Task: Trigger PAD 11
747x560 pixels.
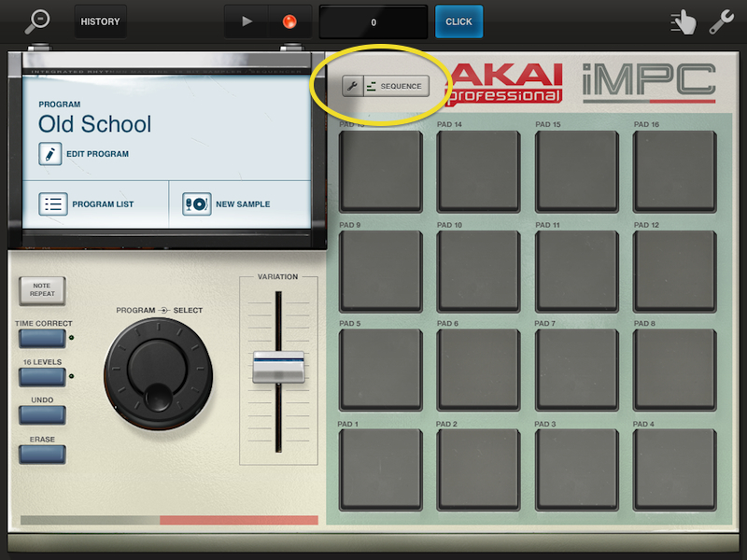Action: click(x=576, y=271)
